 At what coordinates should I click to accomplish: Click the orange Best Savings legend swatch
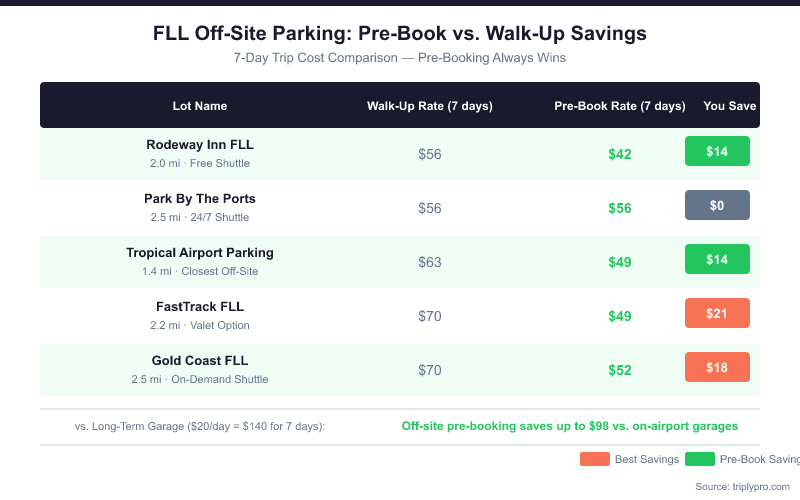[594, 459]
